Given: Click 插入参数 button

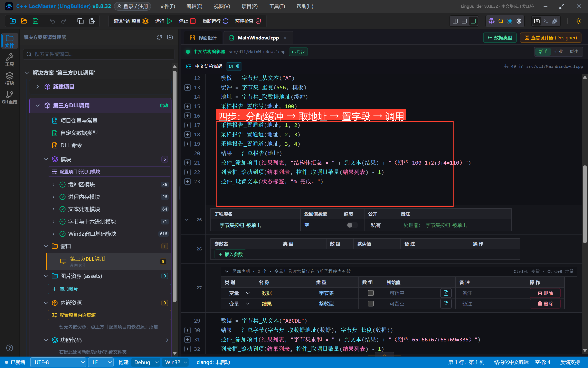Looking at the screenshot, I should (230, 254).
